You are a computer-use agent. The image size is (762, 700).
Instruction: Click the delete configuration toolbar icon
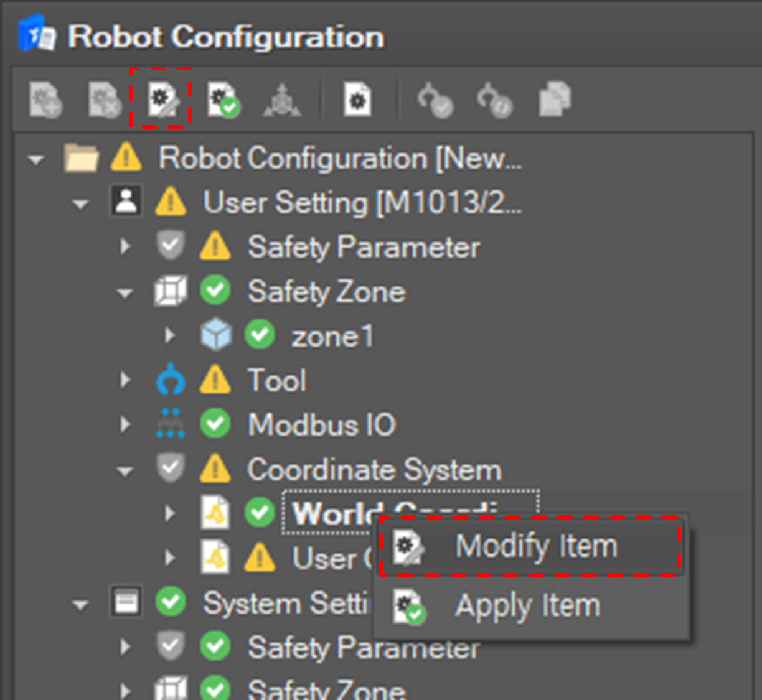click(104, 100)
